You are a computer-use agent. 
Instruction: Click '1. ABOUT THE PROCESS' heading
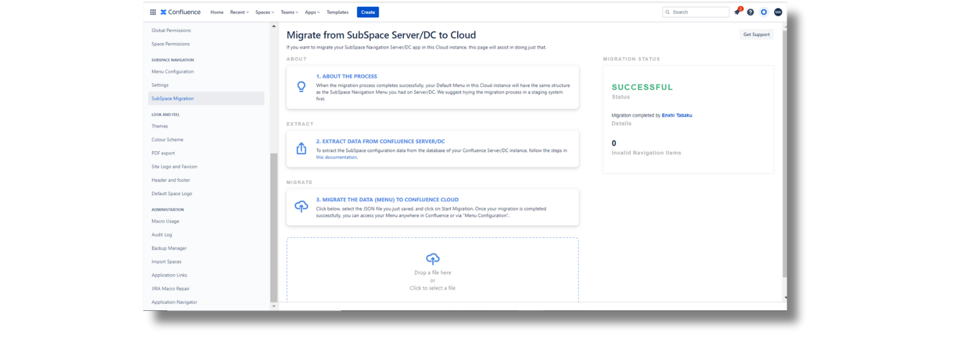[x=347, y=76]
